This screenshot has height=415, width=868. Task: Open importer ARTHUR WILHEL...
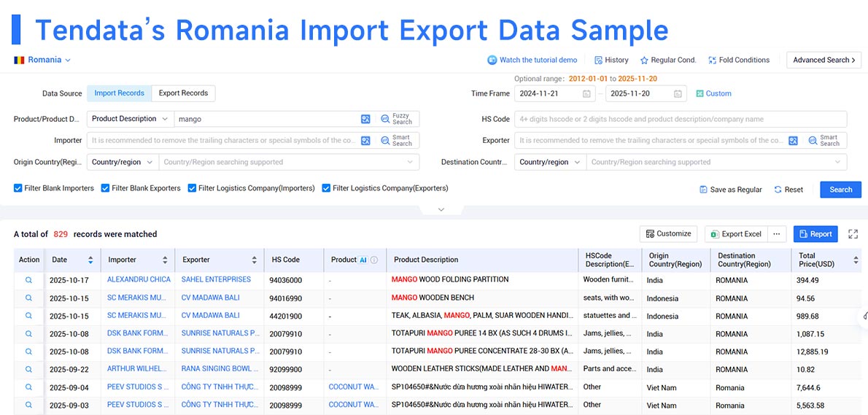(x=136, y=368)
